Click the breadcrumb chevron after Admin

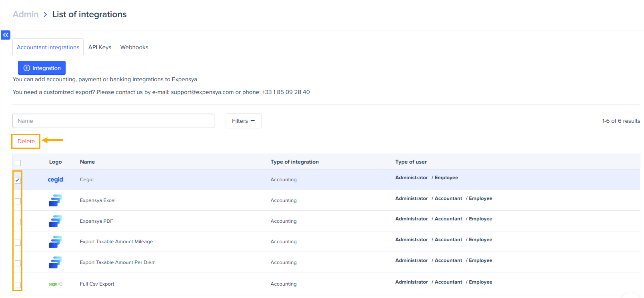(45, 14)
